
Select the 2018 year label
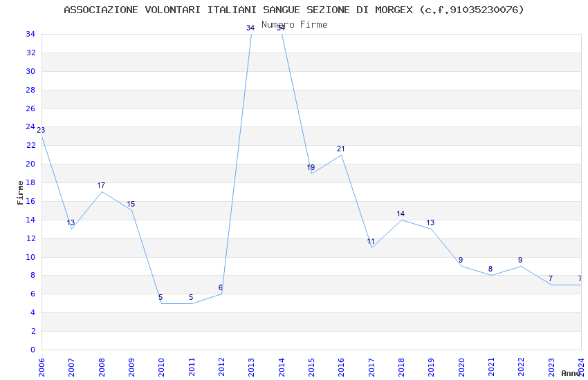click(x=402, y=367)
